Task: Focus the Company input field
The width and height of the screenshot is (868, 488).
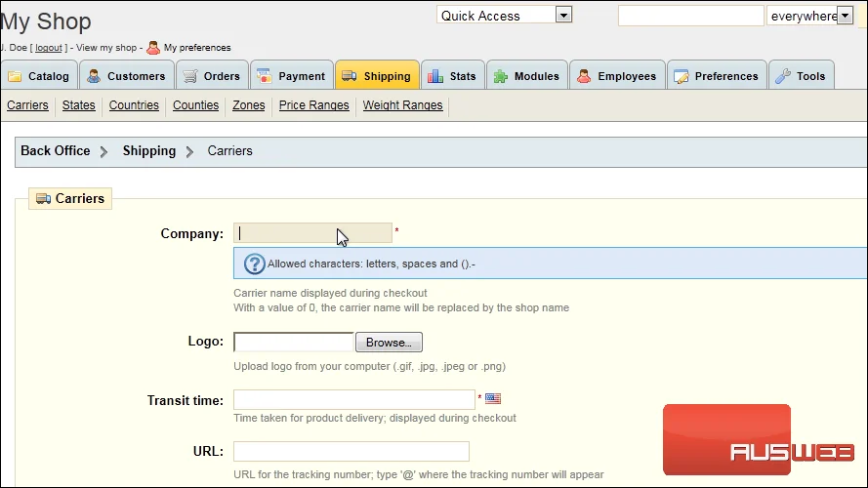Action: (312, 233)
